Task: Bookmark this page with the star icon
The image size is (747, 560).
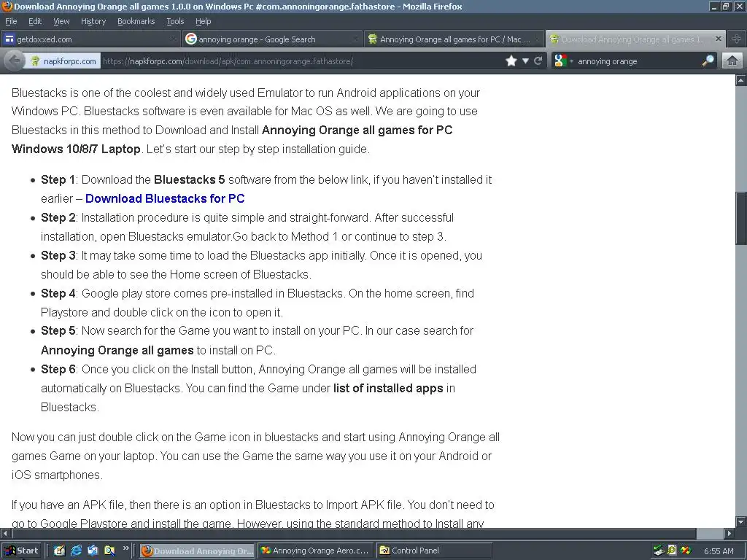Action: (x=511, y=61)
